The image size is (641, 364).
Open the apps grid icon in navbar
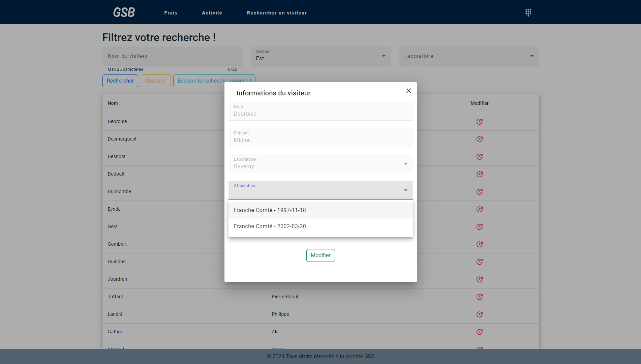[528, 13]
